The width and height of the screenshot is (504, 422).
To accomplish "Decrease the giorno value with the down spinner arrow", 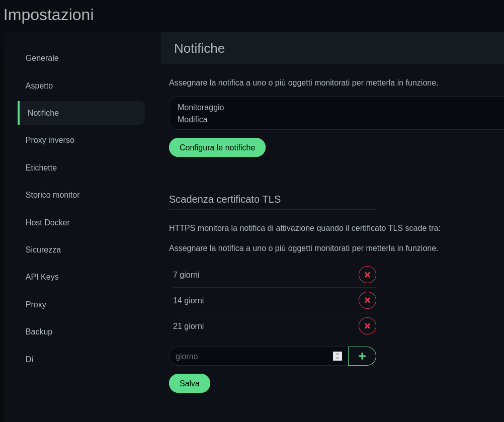I will point(337,358).
